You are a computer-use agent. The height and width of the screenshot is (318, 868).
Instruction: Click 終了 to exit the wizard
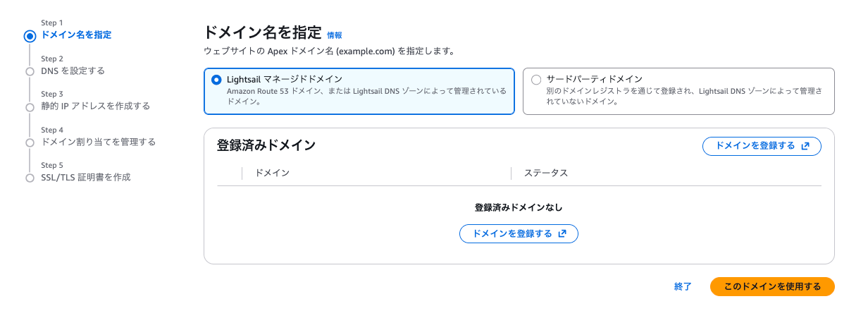click(x=683, y=287)
